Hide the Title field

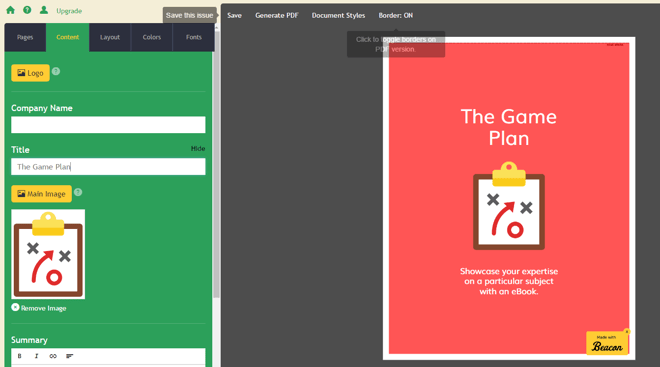coord(198,149)
